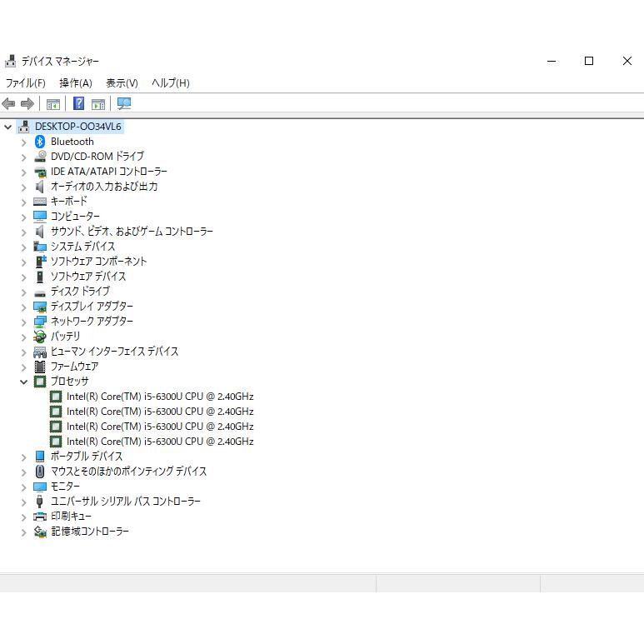The width and height of the screenshot is (644, 644).
Task: Click the keyboard icon beside キーボード
Action: click(40, 202)
